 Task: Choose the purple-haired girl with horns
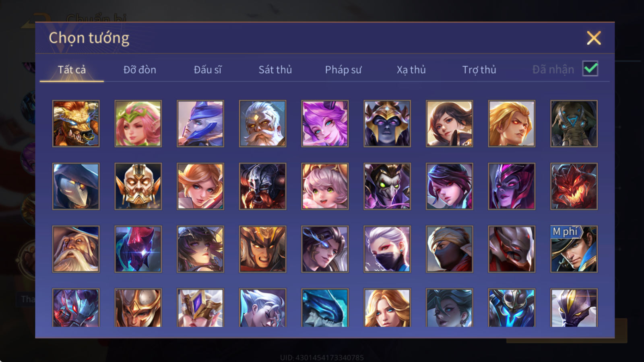(x=325, y=123)
